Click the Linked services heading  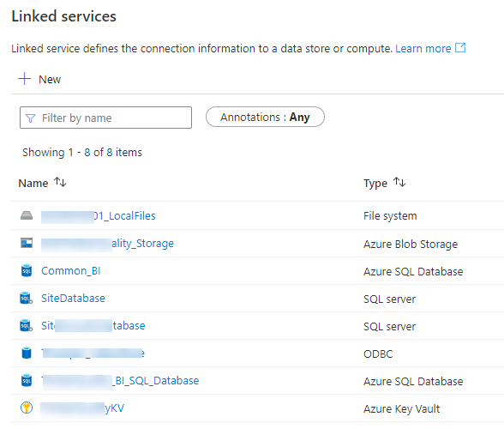63,16
